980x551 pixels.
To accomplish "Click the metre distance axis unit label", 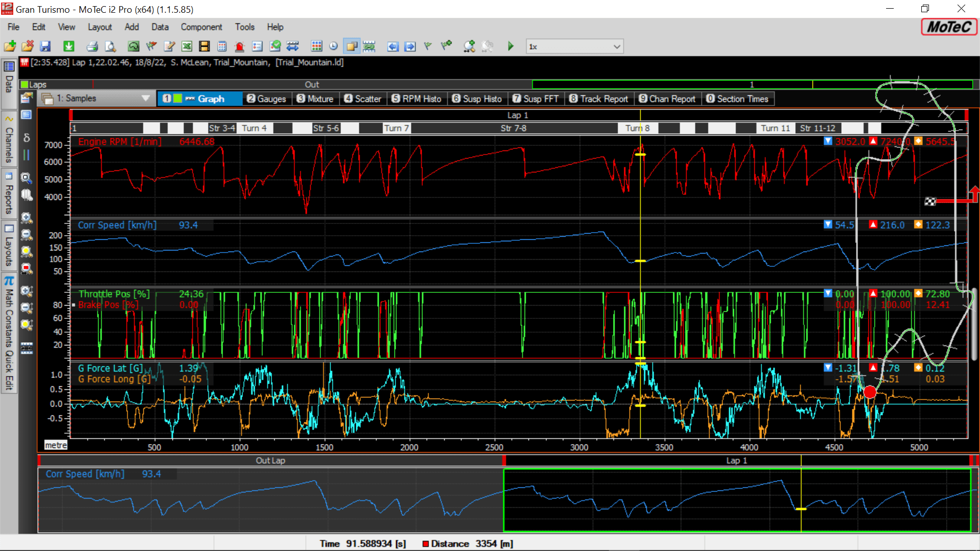I will [56, 445].
